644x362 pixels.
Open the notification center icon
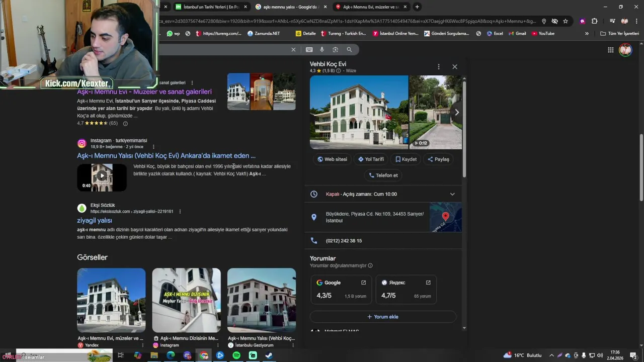633,355
